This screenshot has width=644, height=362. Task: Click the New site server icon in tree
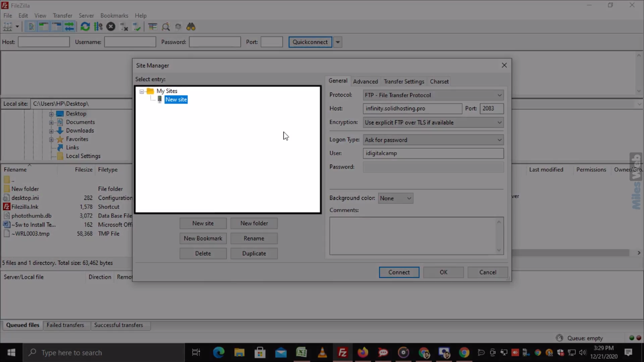click(x=160, y=99)
